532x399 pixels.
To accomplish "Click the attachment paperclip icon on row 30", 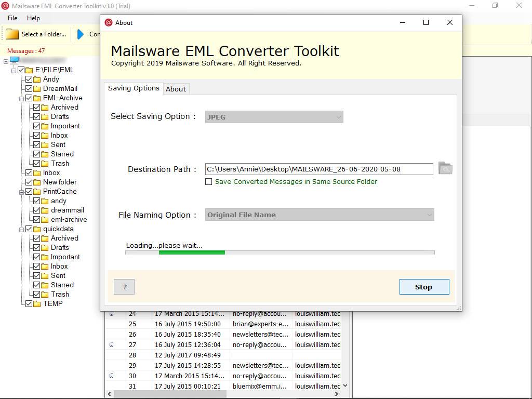I will pyautogui.click(x=111, y=376).
